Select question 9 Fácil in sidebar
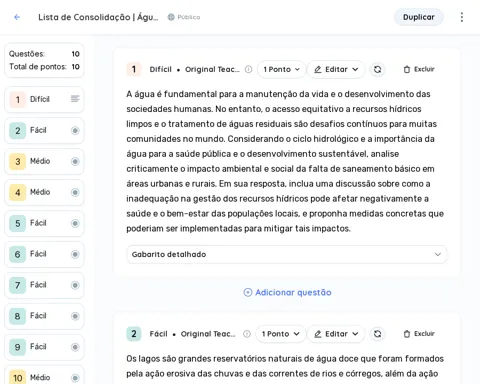Image resolution: width=480 pixels, height=384 pixels. (x=44, y=347)
